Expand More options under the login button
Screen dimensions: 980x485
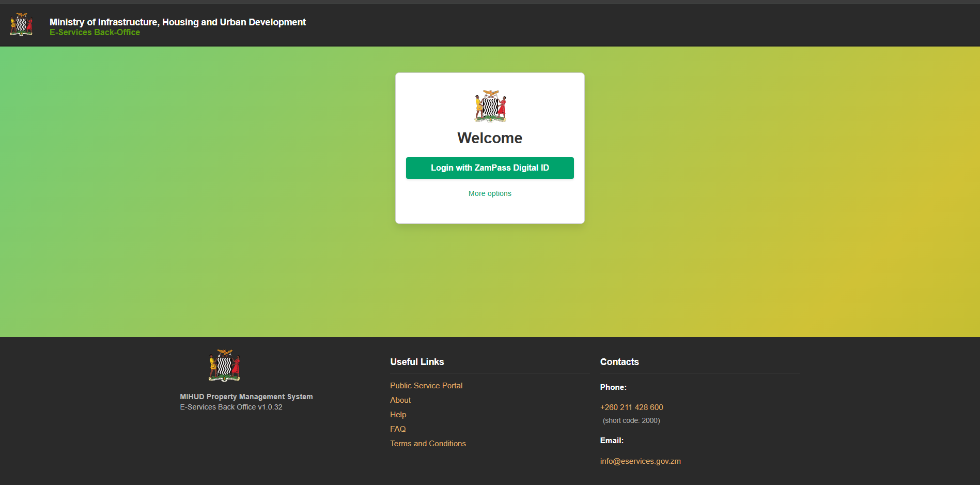coord(490,193)
